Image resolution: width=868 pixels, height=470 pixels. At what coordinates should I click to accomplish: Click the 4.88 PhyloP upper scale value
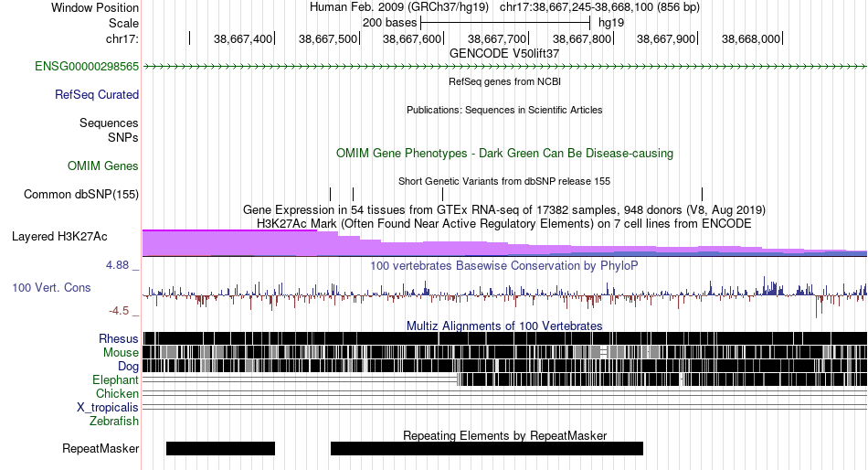point(117,265)
